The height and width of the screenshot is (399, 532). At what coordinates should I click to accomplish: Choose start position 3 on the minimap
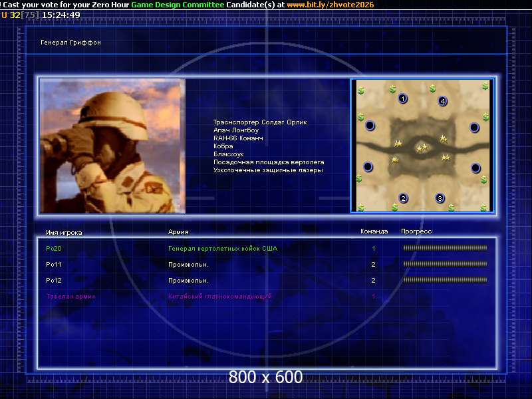tap(440, 198)
